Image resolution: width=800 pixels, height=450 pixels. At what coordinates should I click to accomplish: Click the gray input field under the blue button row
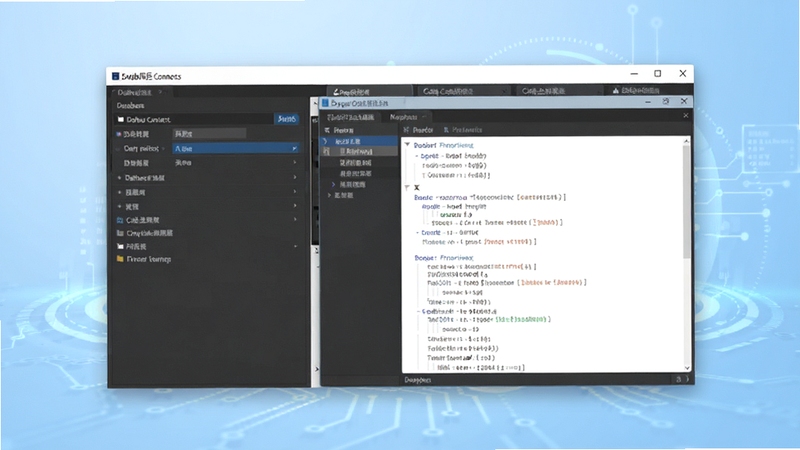(x=209, y=134)
